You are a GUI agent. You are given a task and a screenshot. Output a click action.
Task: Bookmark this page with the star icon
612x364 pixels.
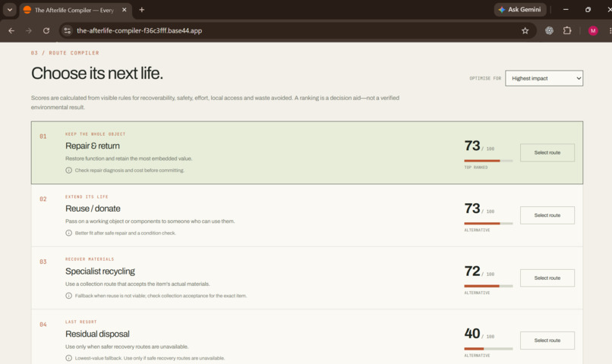(x=525, y=30)
